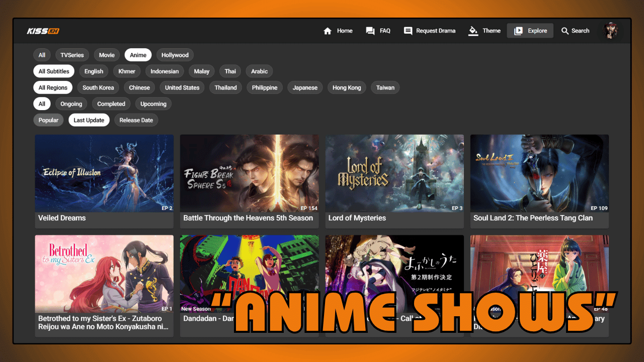Screen dimensions: 644x362
Task: Open the Lord of Mysteries poster
Action: pos(394,173)
